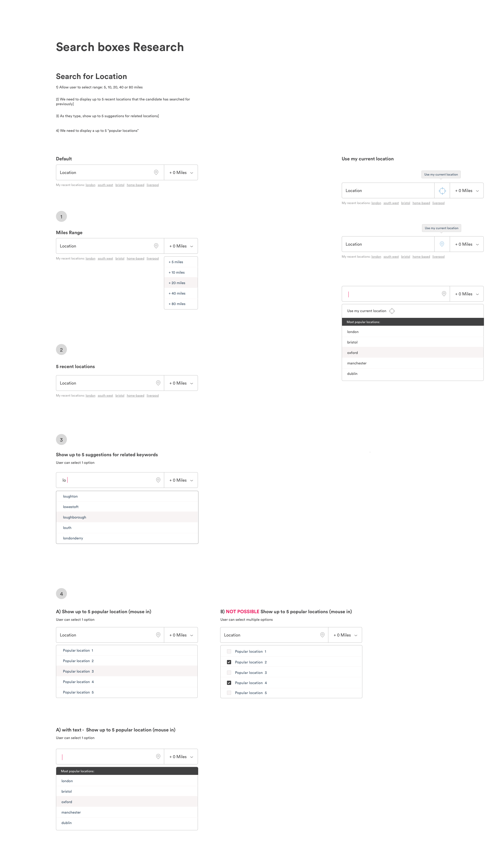Click the spinning GPS icon in active location box
Screen dimensions: 502x868
442,191
